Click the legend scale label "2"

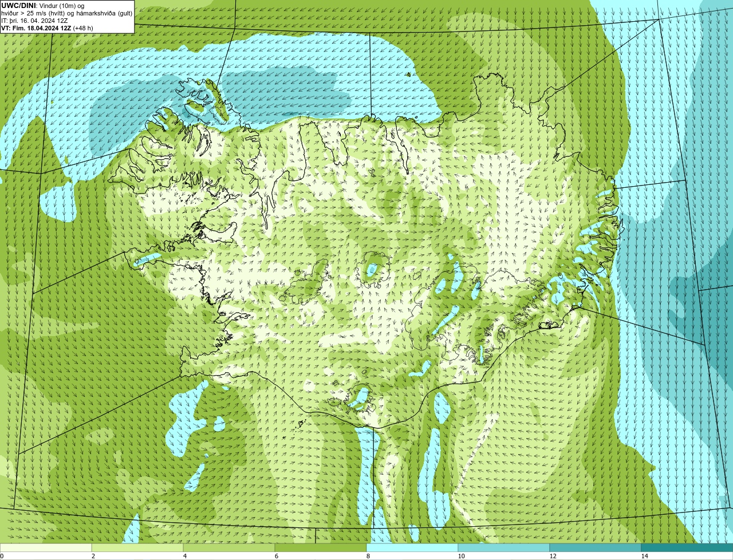tap(93, 556)
